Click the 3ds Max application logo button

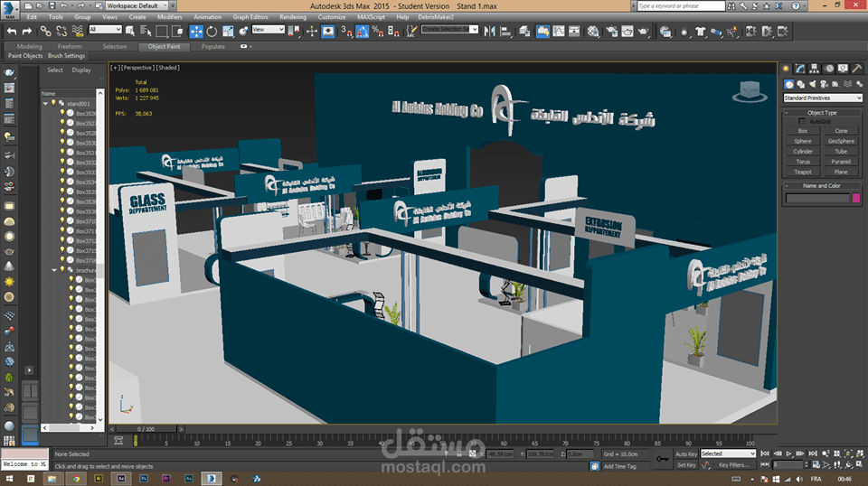pyautogui.click(x=9, y=9)
